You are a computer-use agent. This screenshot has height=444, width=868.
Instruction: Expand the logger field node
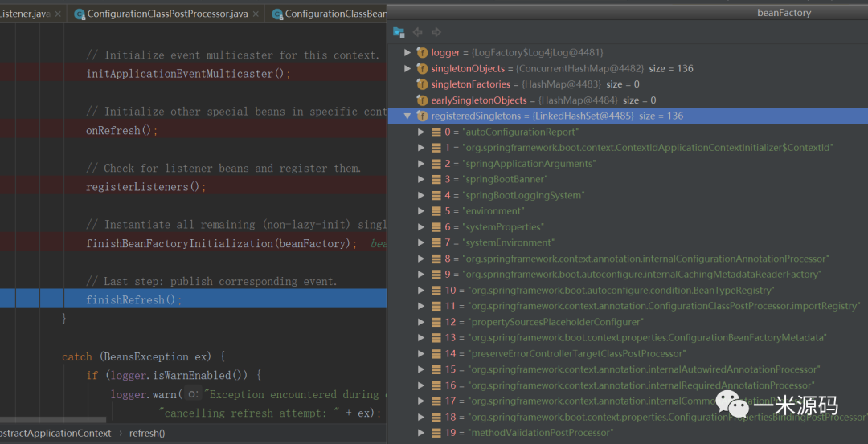coord(407,53)
